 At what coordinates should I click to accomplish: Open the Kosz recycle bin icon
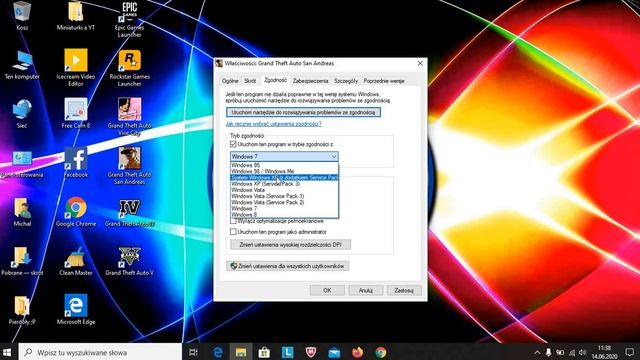(x=22, y=16)
